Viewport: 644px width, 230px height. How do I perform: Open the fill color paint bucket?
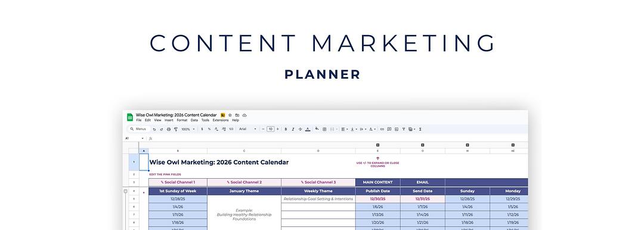pyautogui.click(x=317, y=129)
